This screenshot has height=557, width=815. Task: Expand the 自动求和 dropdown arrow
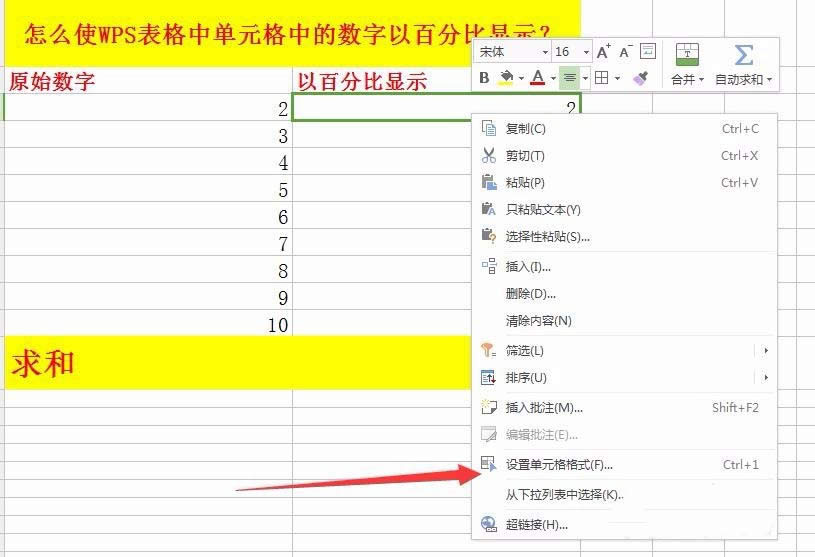[x=769, y=80]
